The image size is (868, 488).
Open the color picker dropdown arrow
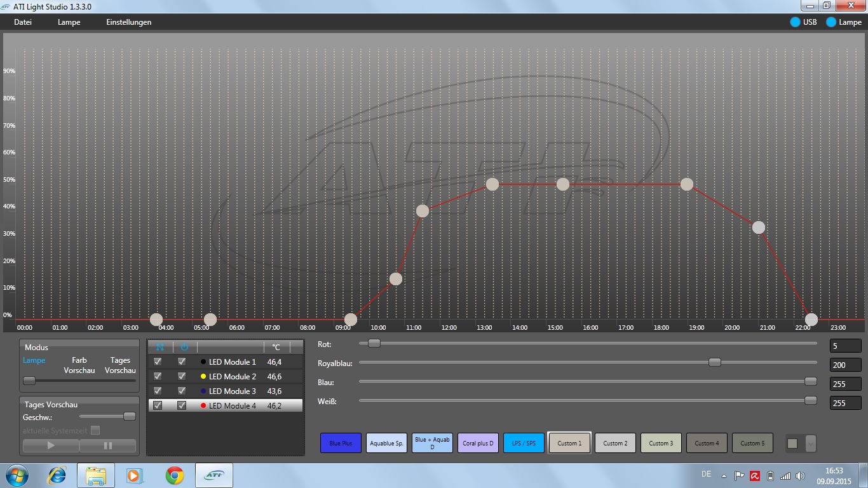coord(810,444)
